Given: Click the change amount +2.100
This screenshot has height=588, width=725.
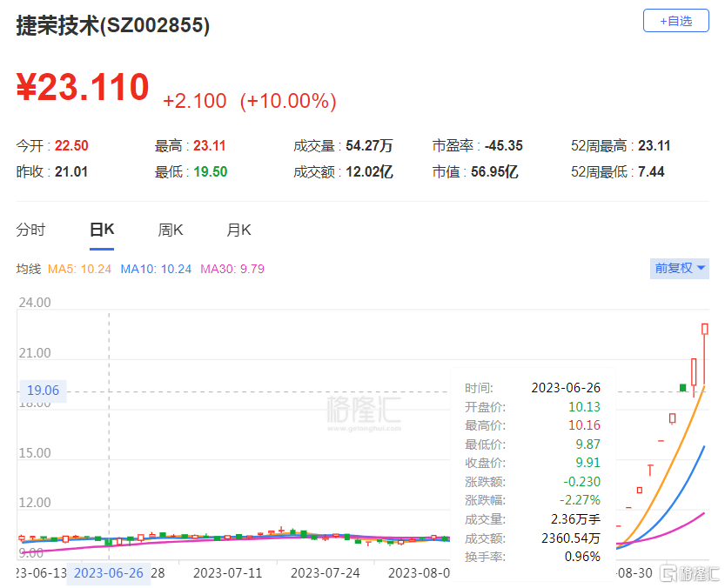Looking at the screenshot, I should [x=195, y=101].
